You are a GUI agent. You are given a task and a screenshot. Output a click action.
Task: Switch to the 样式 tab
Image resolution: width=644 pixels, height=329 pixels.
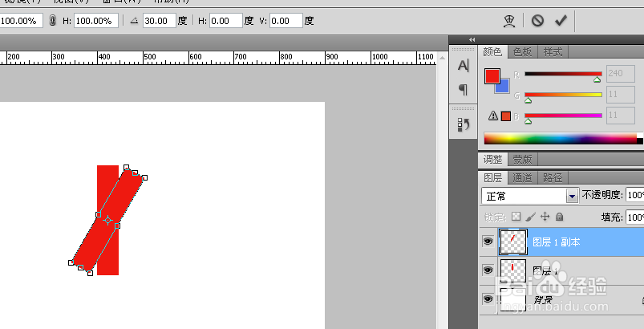click(553, 52)
